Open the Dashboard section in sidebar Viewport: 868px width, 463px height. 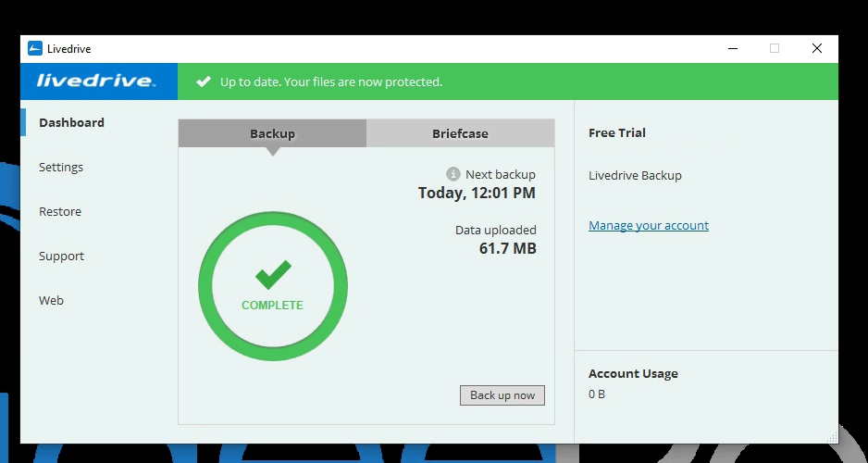[x=71, y=122]
